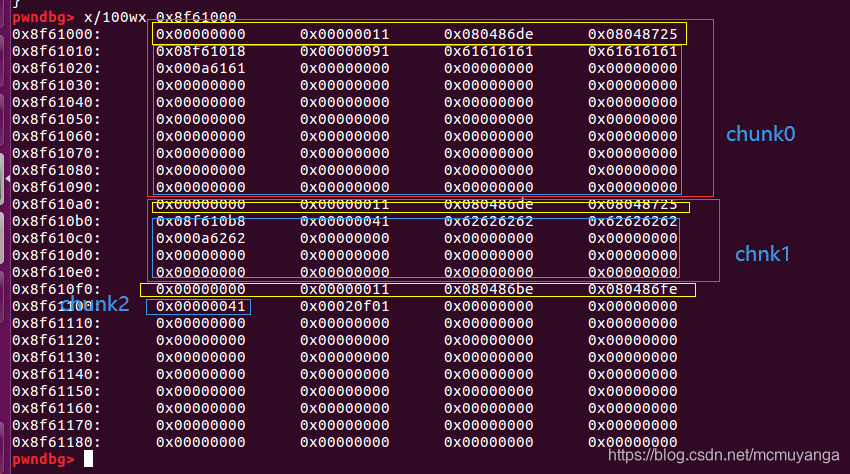
Task: Click 0x00000011 in row 0x8f610f0
Action: [345, 289]
